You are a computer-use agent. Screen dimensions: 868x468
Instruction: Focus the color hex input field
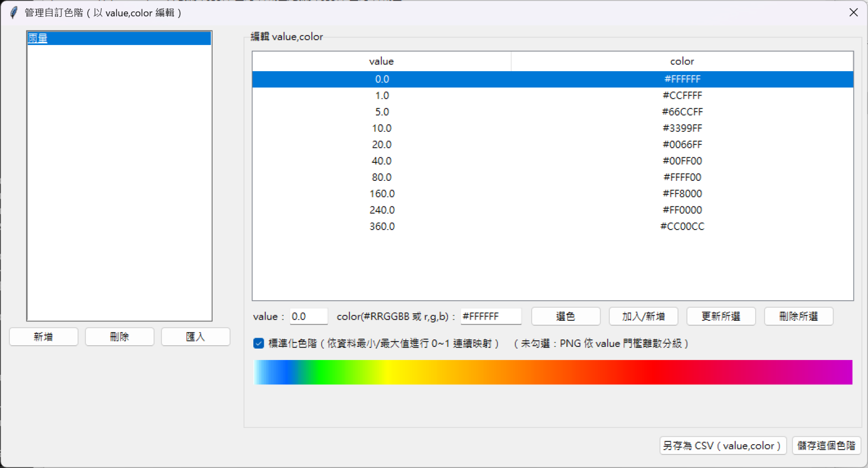pos(490,316)
